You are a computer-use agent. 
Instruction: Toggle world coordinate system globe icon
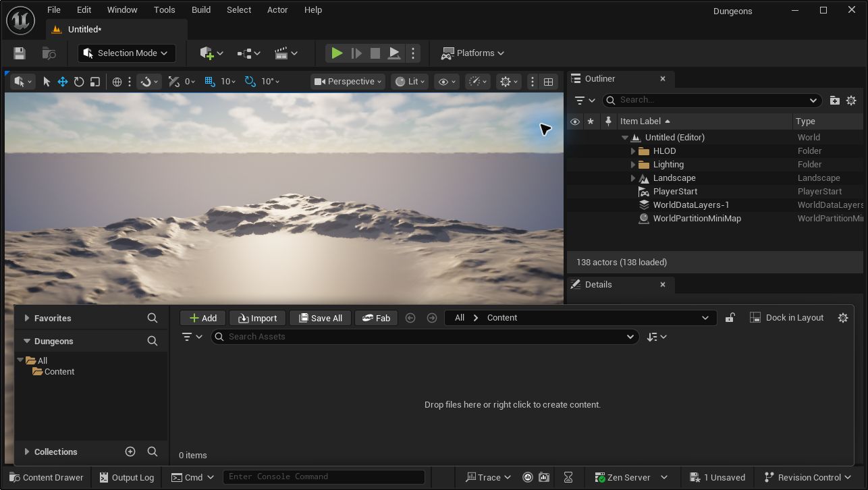tap(117, 82)
